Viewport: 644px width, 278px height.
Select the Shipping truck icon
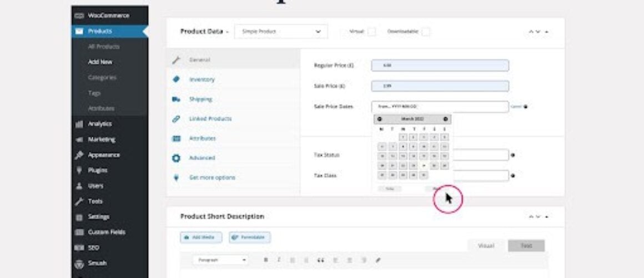[x=176, y=99]
